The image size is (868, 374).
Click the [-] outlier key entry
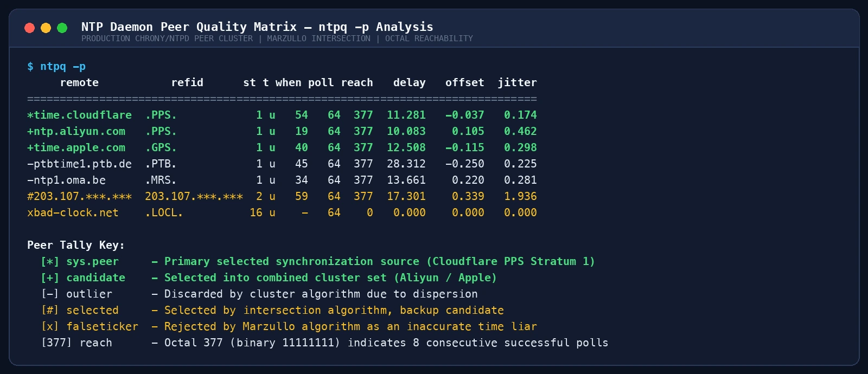76,294
